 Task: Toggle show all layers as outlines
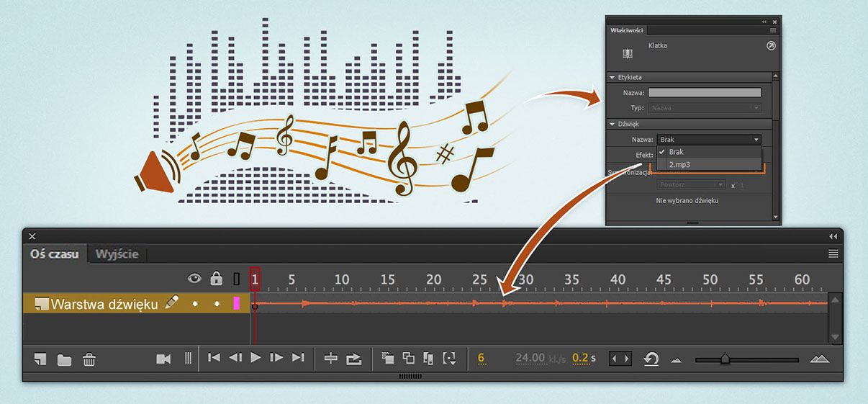click(x=237, y=279)
